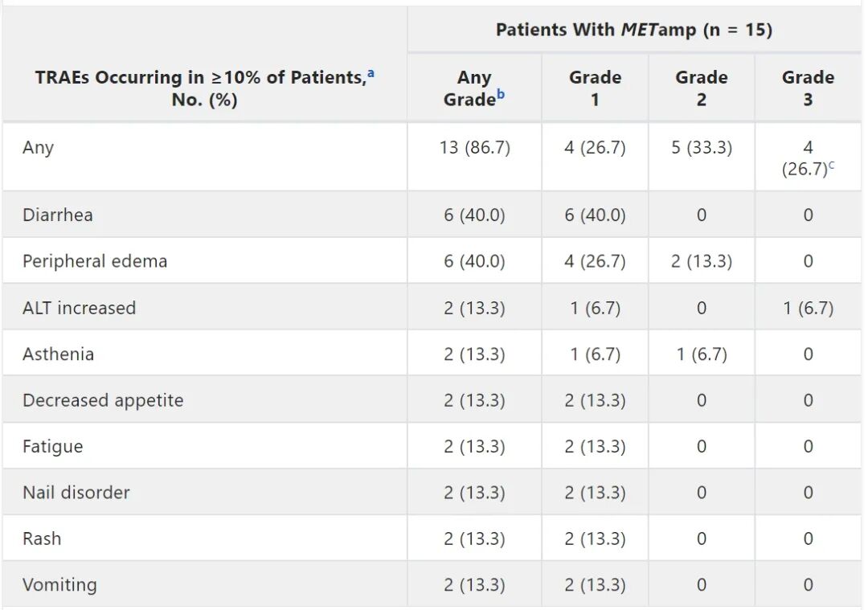Select the Decreased appetite row label
This screenshot has width=868, height=610.
click(103, 400)
